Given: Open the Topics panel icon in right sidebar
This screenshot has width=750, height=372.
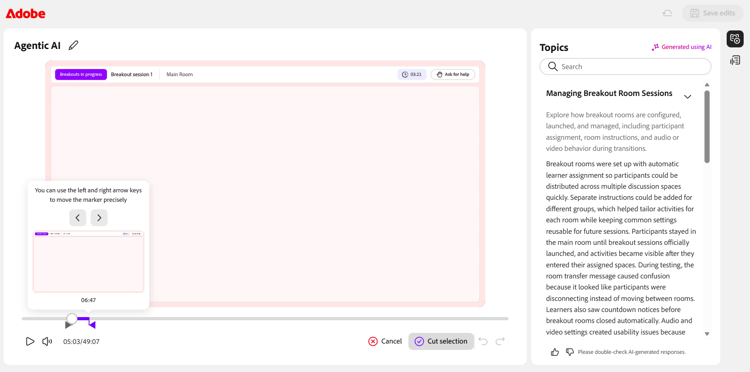Looking at the screenshot, I should tap(735, 39).
